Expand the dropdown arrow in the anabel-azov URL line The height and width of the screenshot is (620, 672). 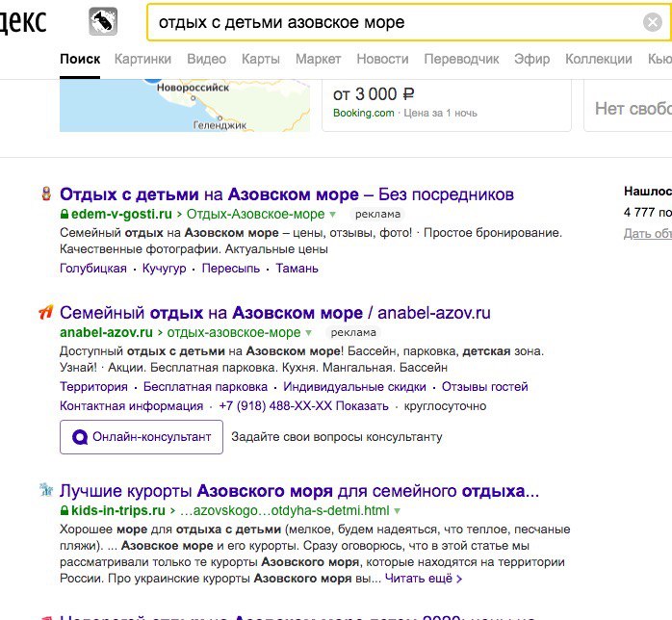(x=308, y=332)
